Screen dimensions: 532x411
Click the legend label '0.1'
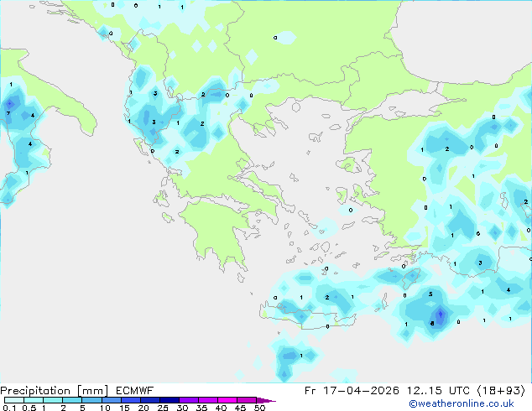(x=9, y=408)
